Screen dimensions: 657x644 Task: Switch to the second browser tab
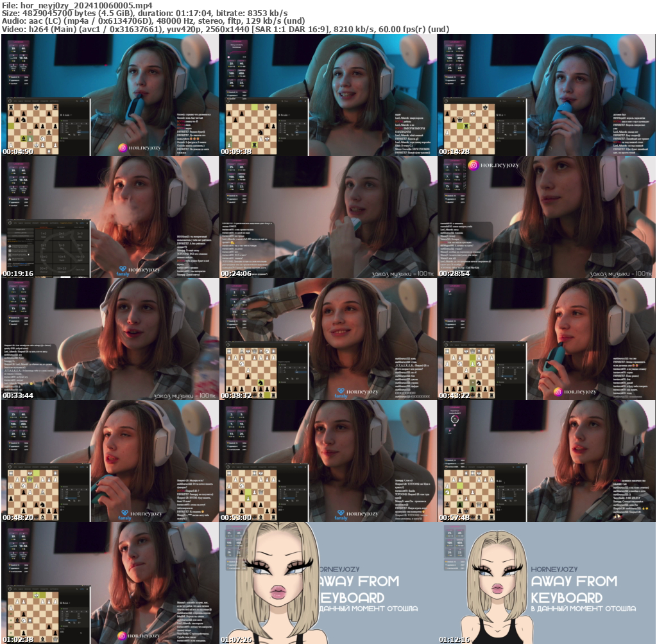(15, 97)
